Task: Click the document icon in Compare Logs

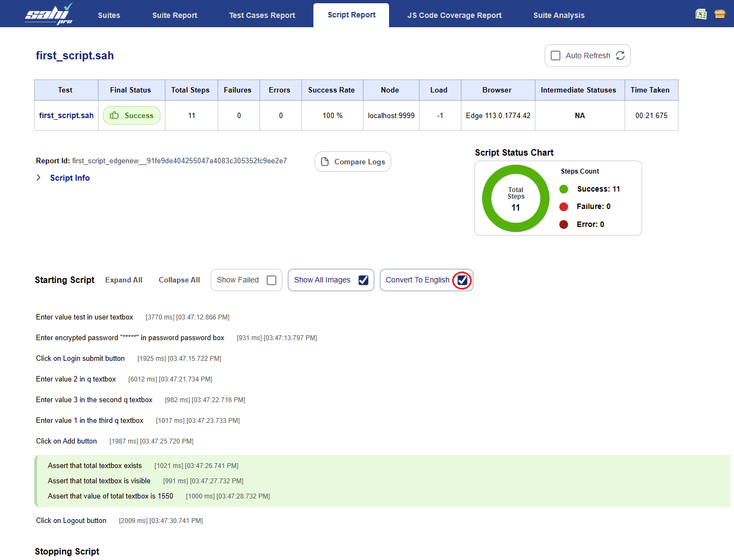Action: 325,162
